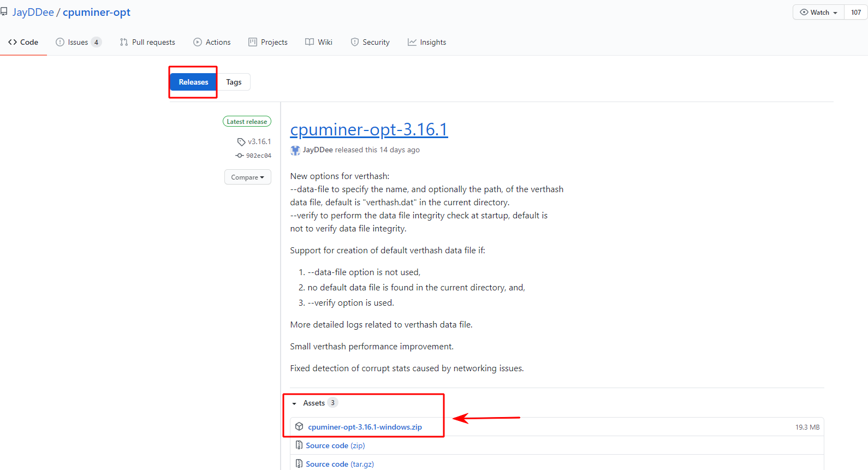Click the eye icon in Watch button
The height and width of the screenshot is (470, 868).
tap(804, 12)
